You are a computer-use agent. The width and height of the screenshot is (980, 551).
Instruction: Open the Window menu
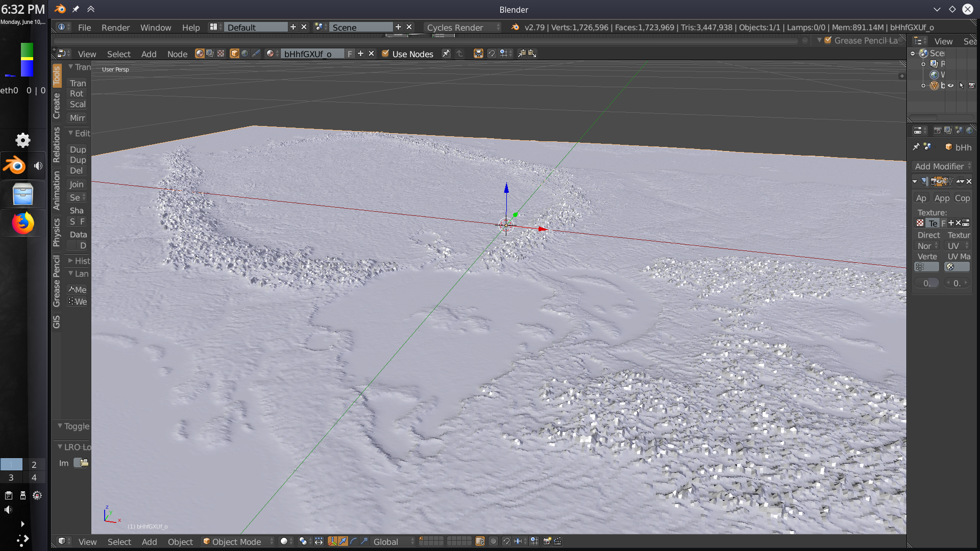156,27
